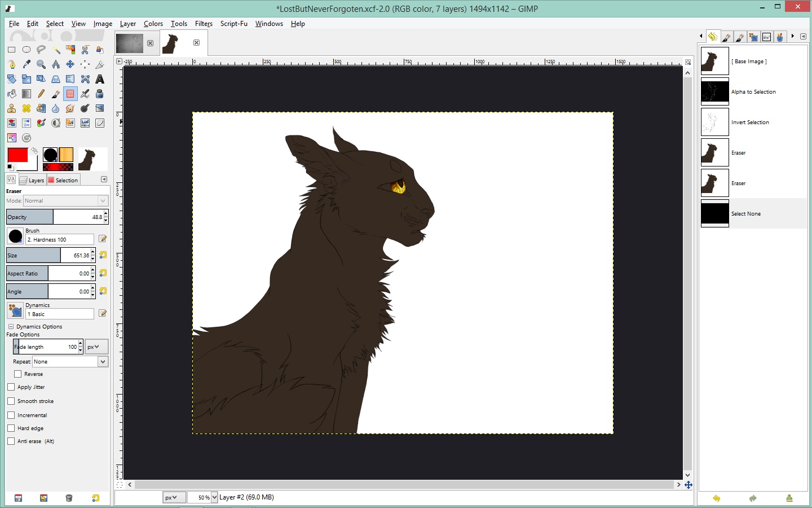Swap foreground and background colors

click(34, 151)
